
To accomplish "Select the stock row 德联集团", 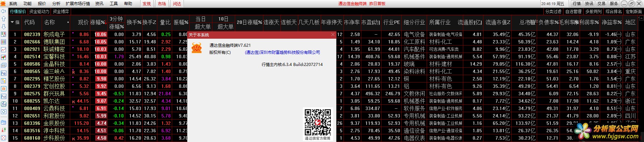I will (54, 42).
